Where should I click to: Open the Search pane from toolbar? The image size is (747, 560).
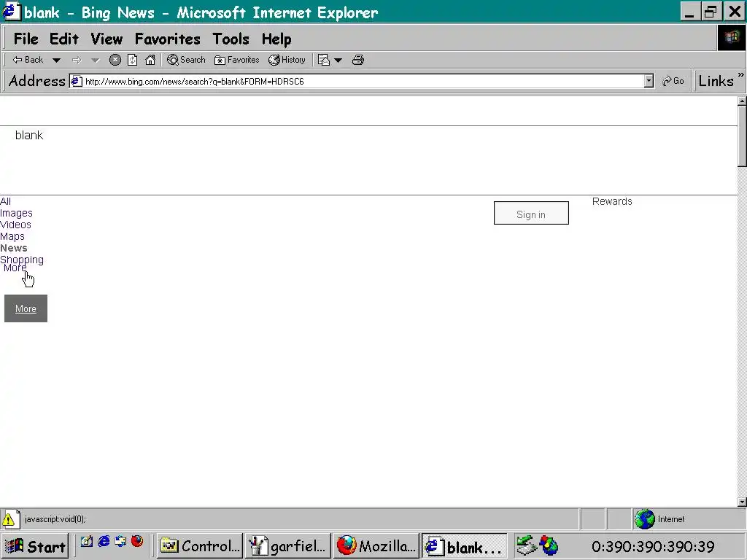[x=186, y=60]
